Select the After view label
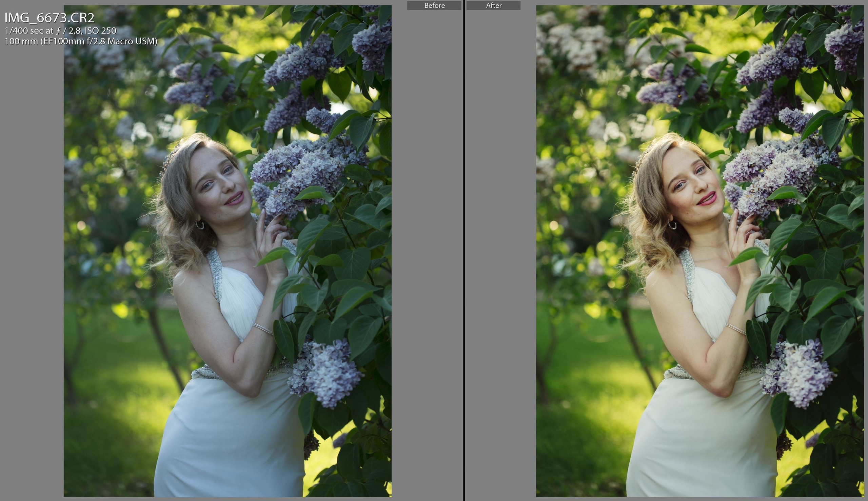868x501 pixels. click(494, 5)
